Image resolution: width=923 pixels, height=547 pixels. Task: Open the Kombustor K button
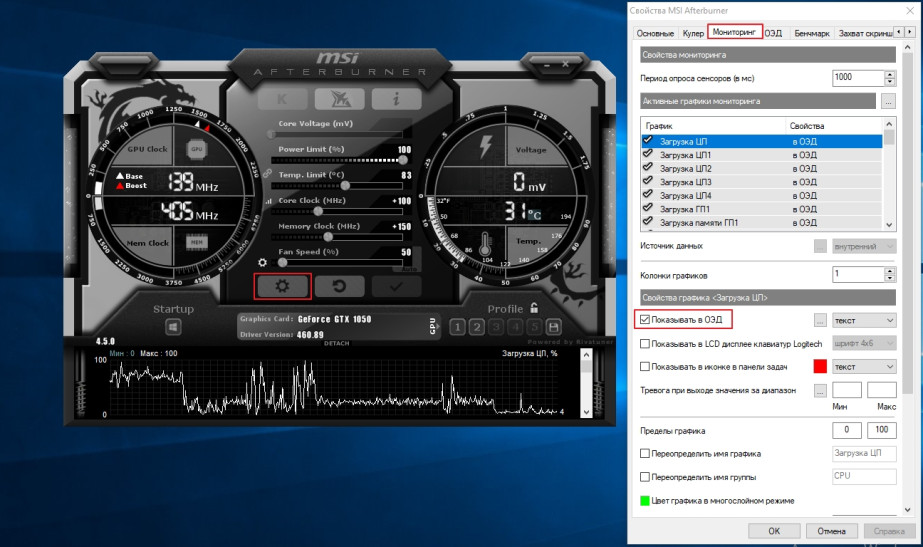283,99
